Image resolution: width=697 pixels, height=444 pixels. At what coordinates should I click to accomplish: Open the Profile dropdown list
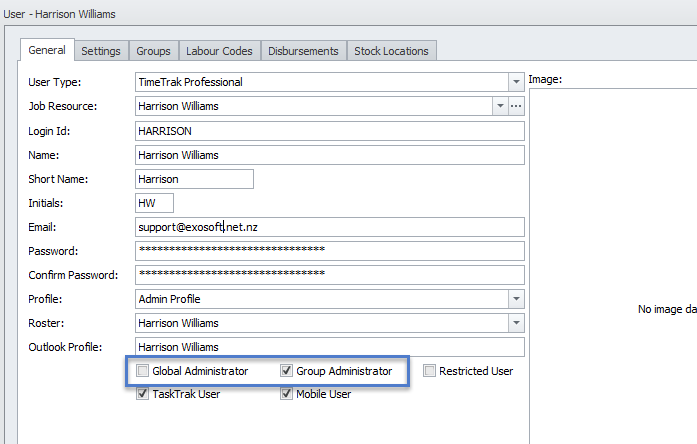516,299
